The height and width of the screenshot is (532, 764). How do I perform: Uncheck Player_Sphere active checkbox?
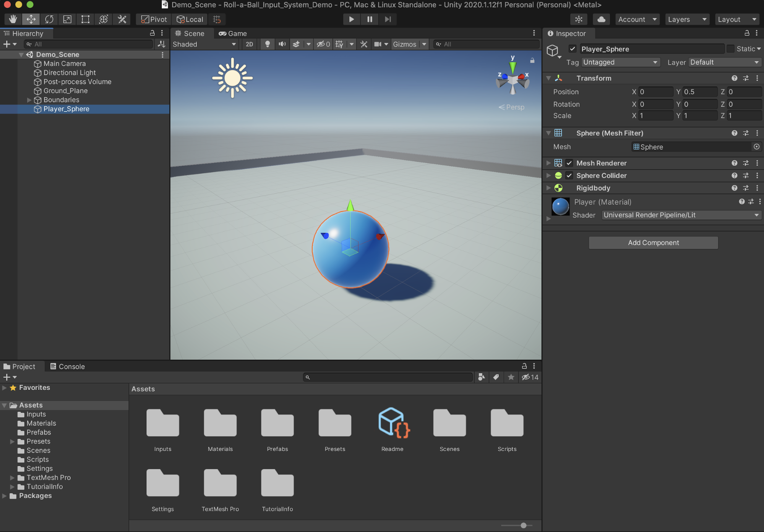572,49
